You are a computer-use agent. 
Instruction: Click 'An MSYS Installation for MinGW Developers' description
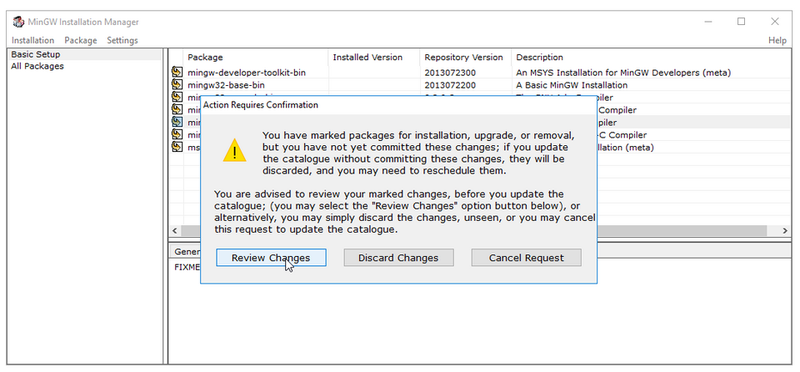coord(623,72)
